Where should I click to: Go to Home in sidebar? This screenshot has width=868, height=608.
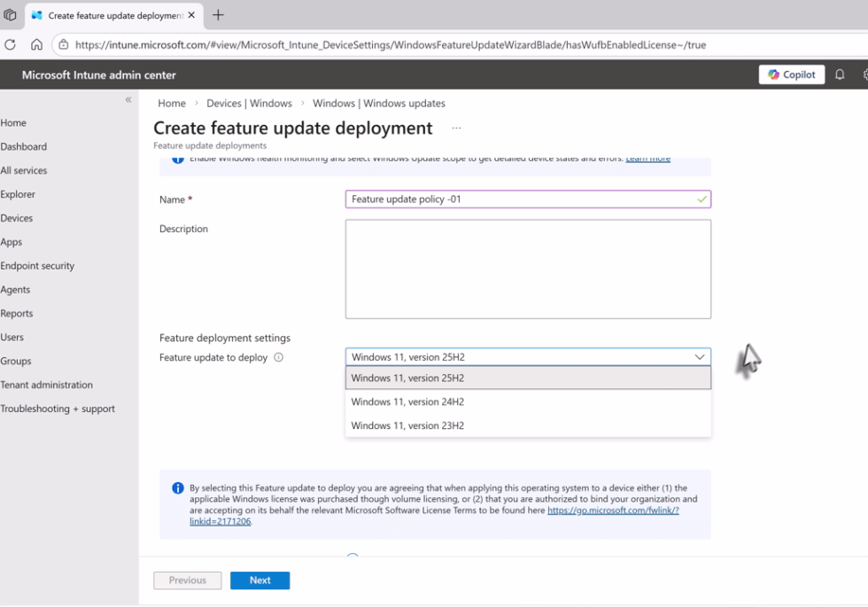(x=13, y=123)
